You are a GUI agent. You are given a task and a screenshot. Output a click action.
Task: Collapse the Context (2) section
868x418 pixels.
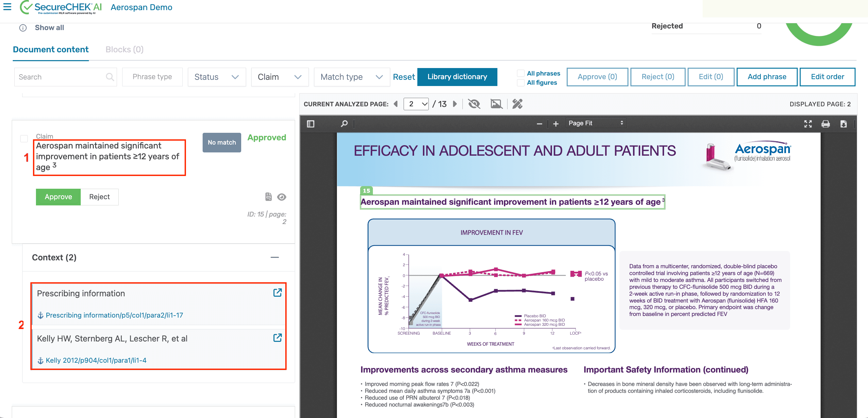tap(275, 257)
